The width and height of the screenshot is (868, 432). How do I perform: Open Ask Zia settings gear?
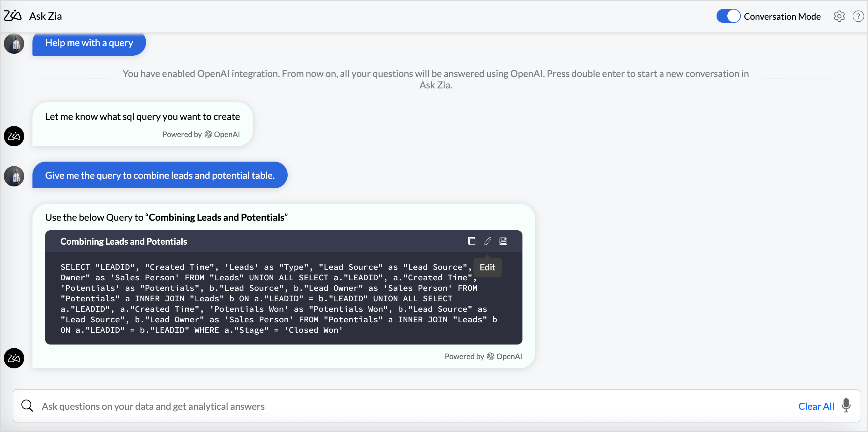coord(839,16)
